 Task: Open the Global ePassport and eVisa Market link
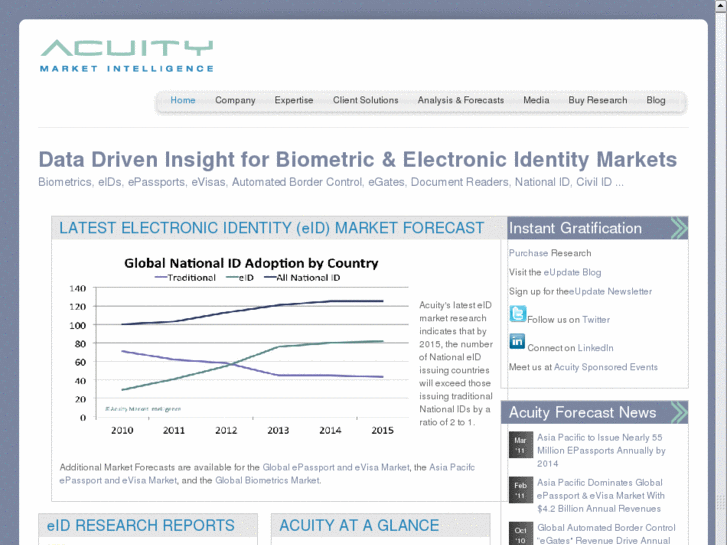(x=336, y=467)
